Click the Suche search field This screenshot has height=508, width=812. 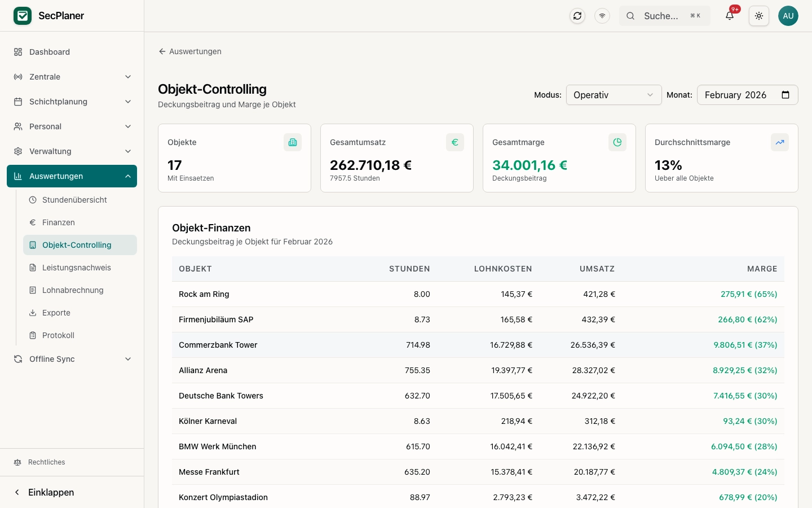(664, 16)
